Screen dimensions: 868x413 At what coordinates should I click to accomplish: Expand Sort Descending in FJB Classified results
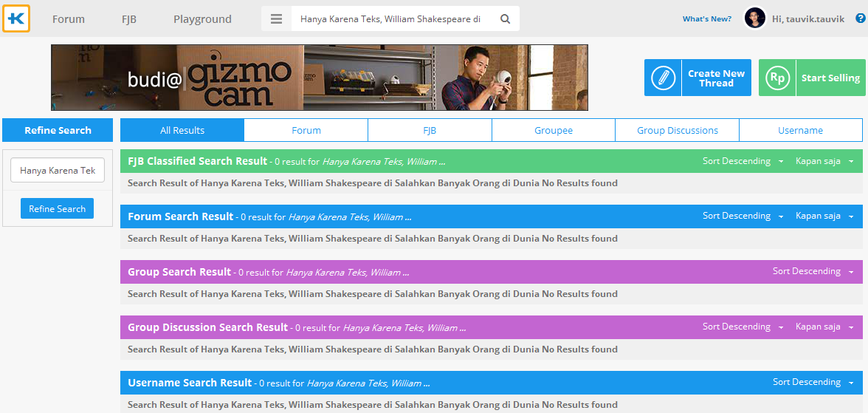click(x=743, y=161)
